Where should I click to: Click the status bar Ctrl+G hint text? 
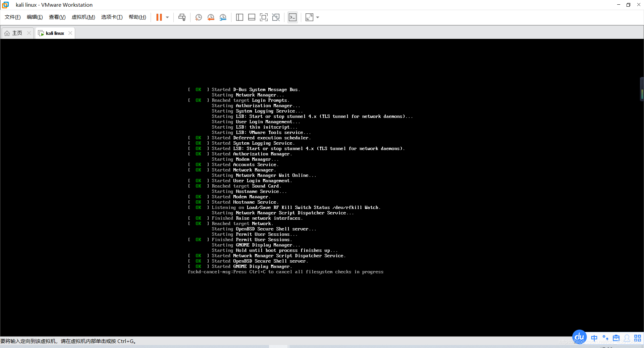click(x=68, y=341)
